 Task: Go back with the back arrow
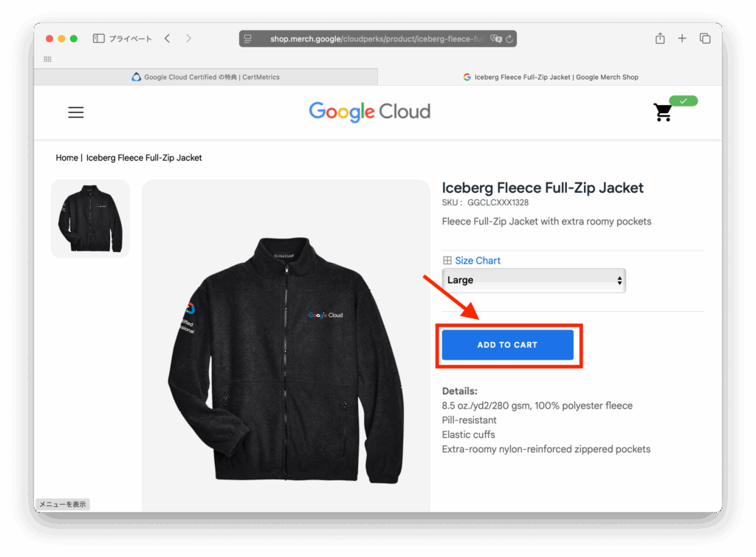coord(168,38)
